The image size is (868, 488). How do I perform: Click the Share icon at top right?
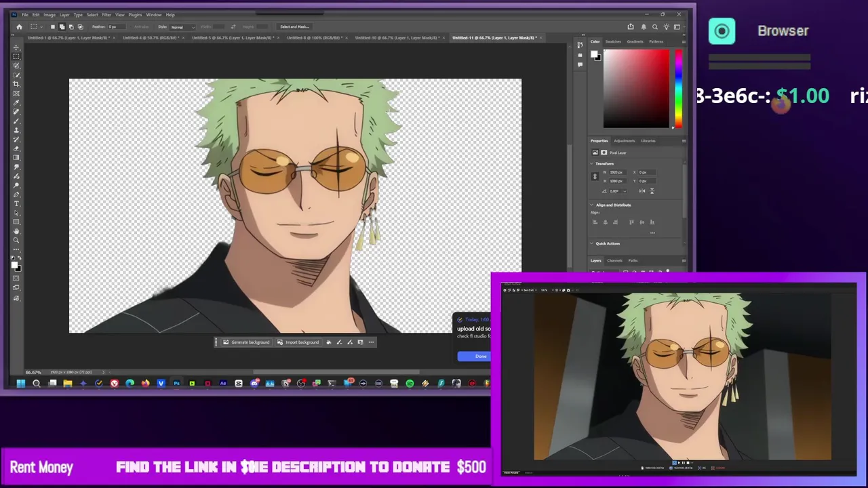(x=631, y=27)
